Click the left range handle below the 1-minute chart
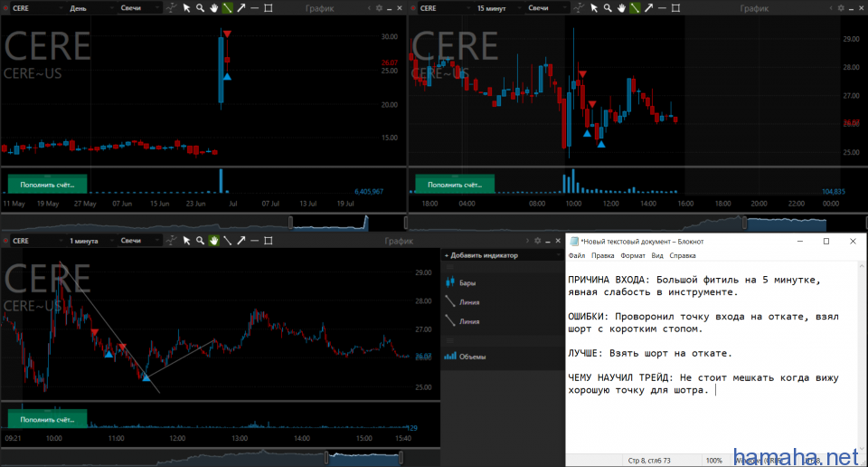Viewport: 868px width, 467px height. 326,458
